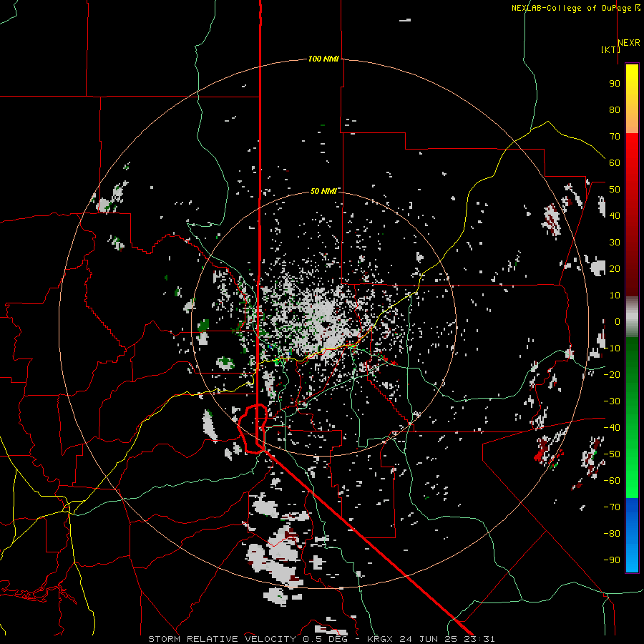Click the -30 value on velocity scale

coord(612,401)
